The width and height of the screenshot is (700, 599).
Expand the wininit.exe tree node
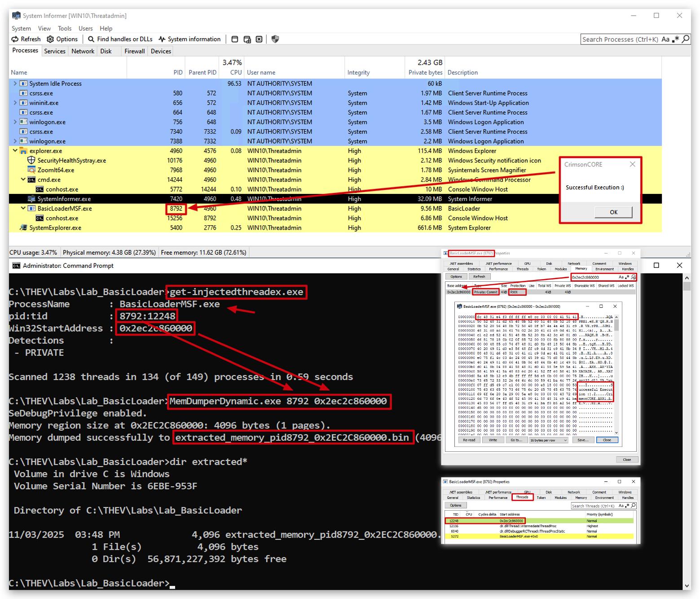coord(15,103)
